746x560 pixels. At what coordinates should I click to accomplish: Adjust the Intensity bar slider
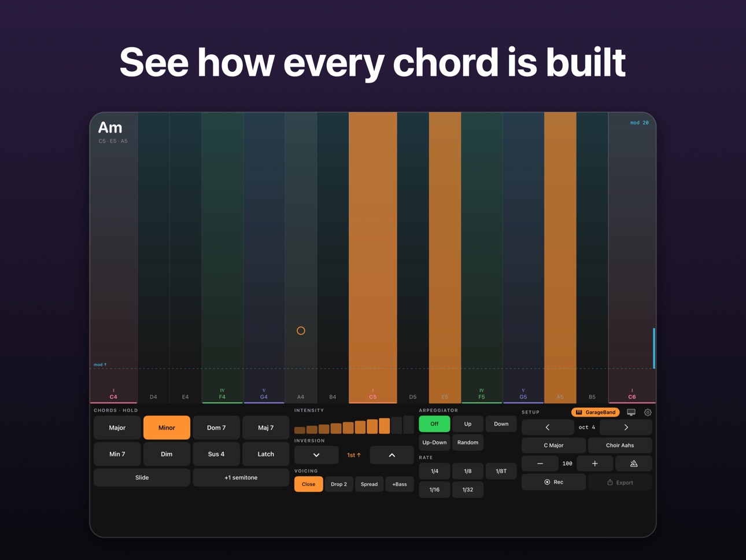pos(354,425)
